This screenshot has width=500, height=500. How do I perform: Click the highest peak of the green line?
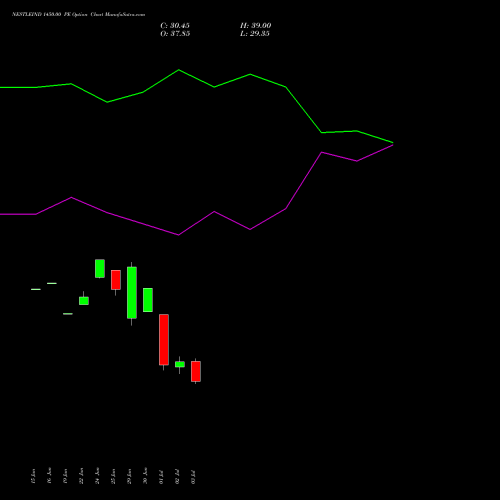tap(179, 70)
